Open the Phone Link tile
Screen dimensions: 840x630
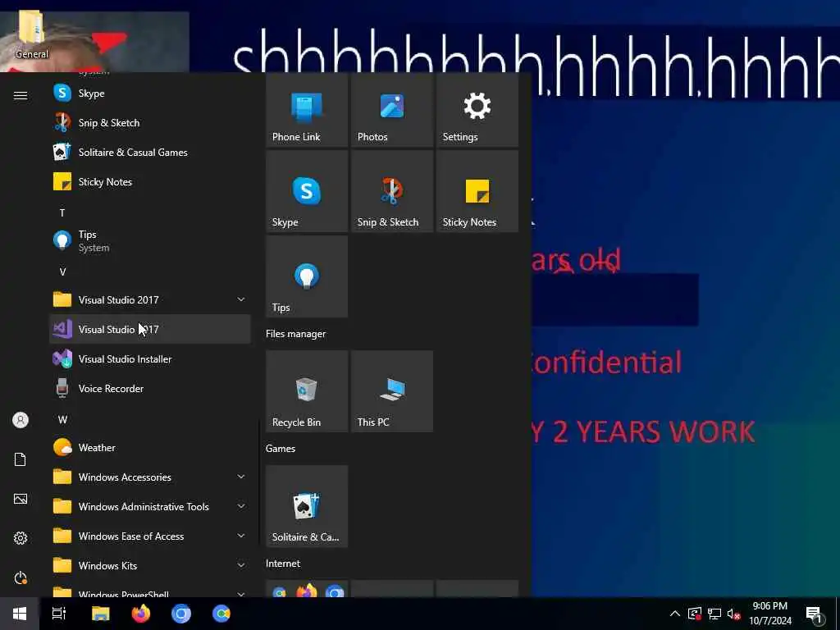click(307, 111)
